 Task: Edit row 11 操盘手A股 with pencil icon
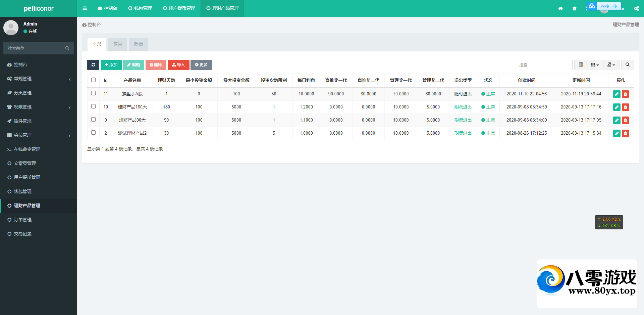(x=616, y=94)
